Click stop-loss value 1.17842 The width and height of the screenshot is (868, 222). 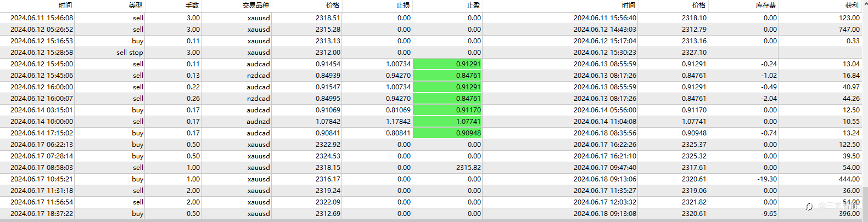point(398,121)
